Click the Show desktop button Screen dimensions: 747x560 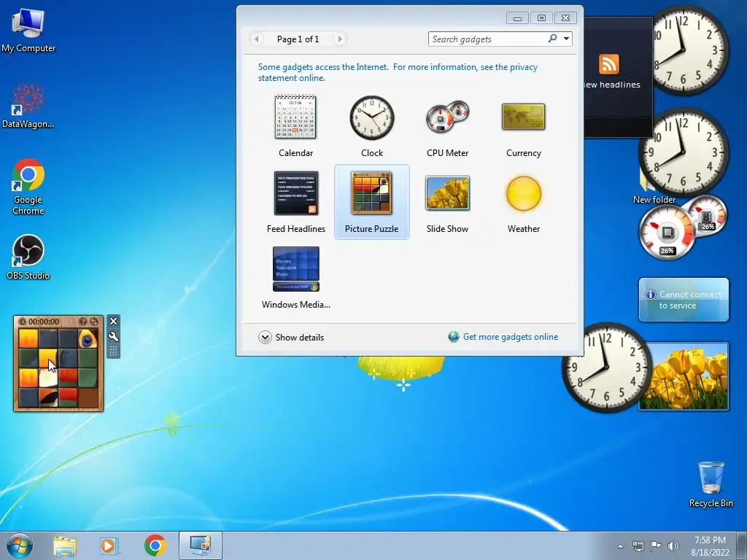pyautogui.click(x=742, y=546)
